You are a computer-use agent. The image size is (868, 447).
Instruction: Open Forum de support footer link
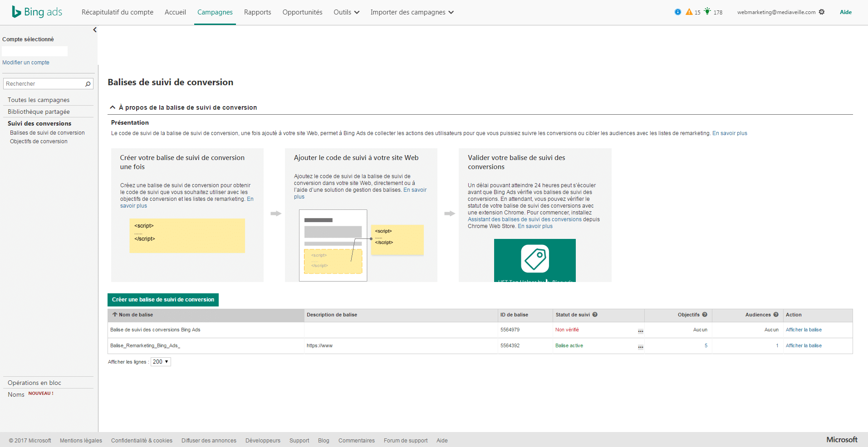tap(406, 441)
